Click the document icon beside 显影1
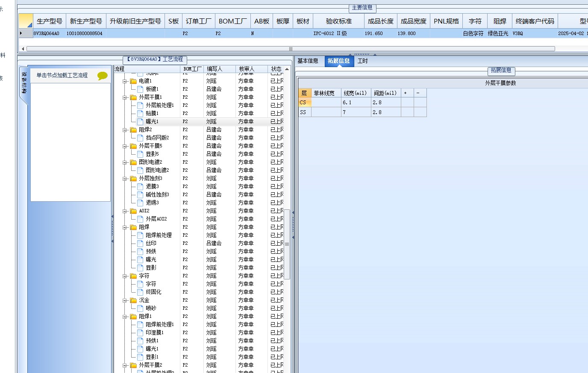 tap(140, 357)
